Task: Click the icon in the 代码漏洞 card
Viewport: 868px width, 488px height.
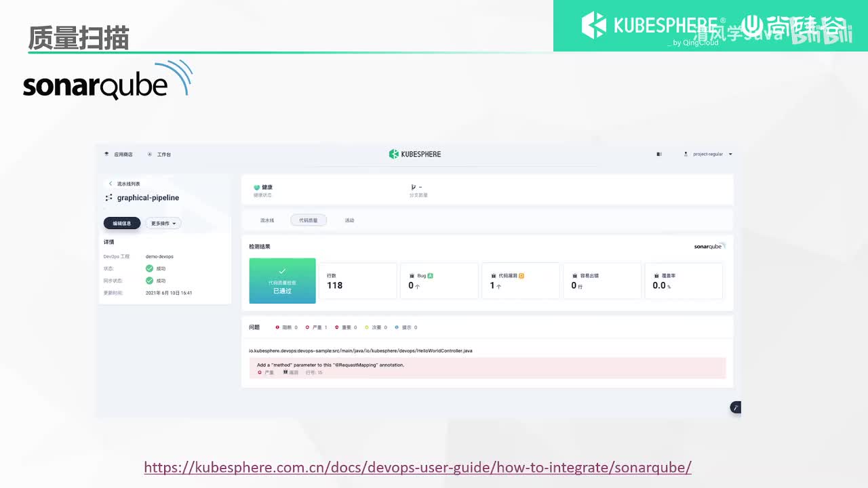Action: [493, 276]
